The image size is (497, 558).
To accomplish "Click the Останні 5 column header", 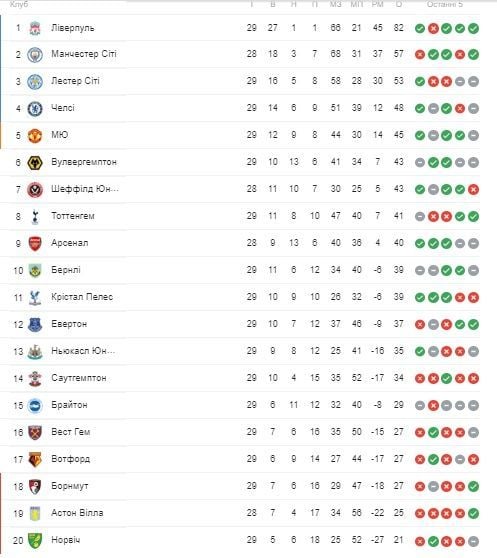I will pos(445,4).
